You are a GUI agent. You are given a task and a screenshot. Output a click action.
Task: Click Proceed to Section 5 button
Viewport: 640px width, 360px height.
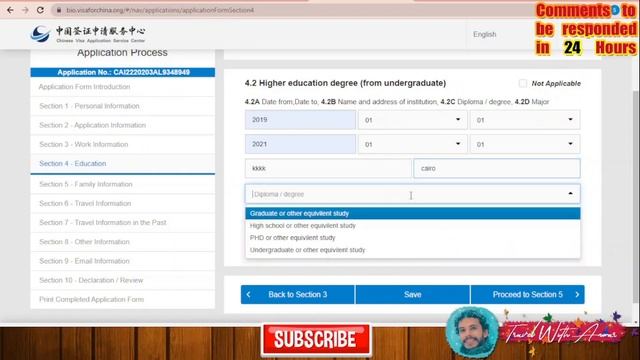(x=527, y=294)
